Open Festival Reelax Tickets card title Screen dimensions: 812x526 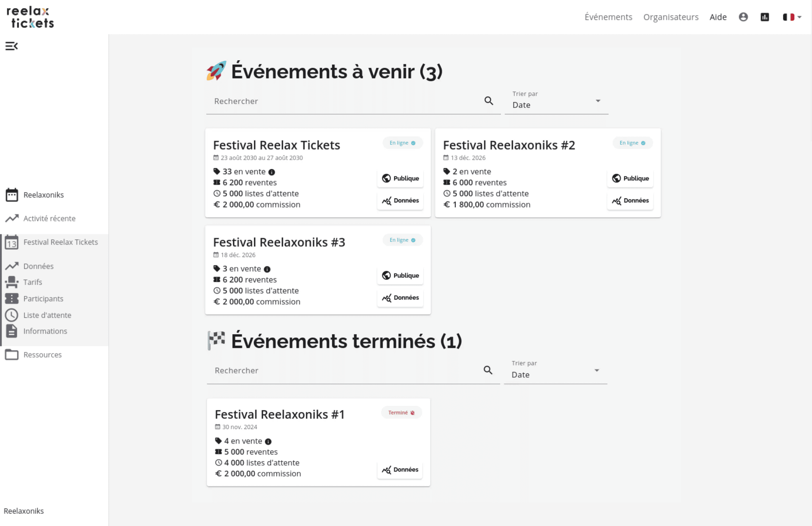pyautogui.click(x=277, y=145)
